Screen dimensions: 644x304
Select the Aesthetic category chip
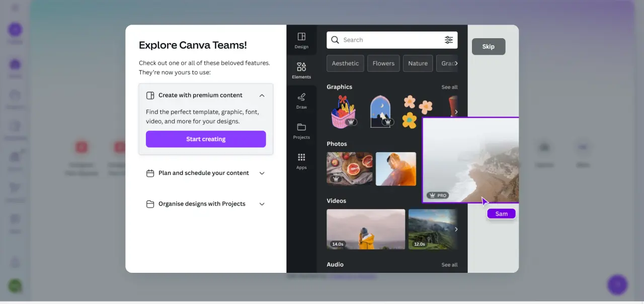pyautogui.click(x=345, y=63)
